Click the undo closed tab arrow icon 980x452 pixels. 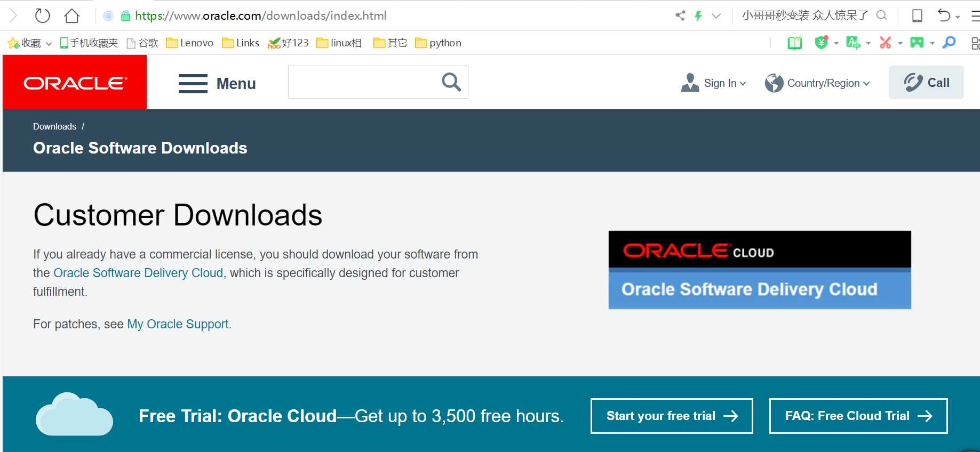[944, 15]
